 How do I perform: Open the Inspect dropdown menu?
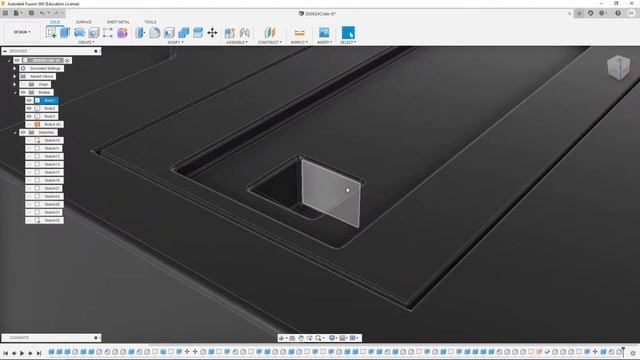coord(299,42)
